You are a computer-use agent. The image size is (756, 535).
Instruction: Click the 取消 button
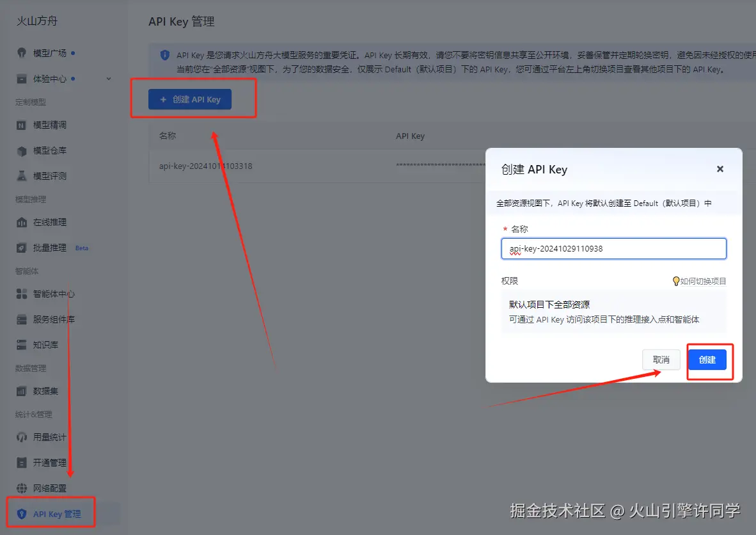pyautogui.click(x=661, y=360)
